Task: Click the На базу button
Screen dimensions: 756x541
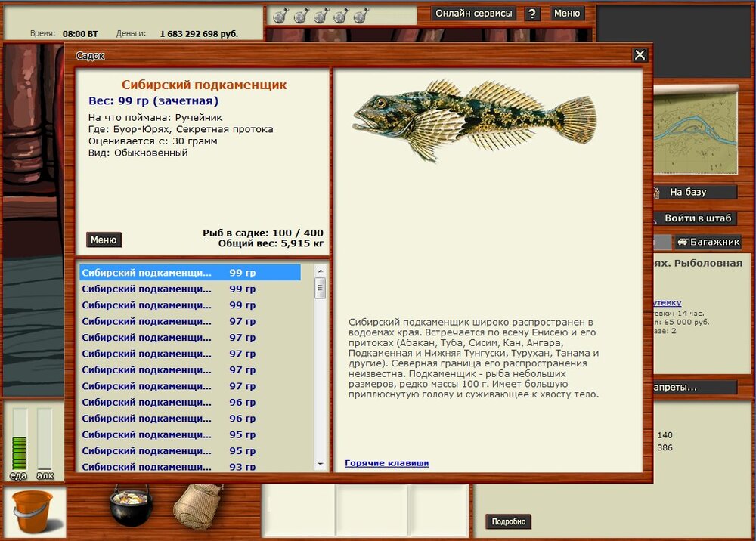Action: click(695, 192)
